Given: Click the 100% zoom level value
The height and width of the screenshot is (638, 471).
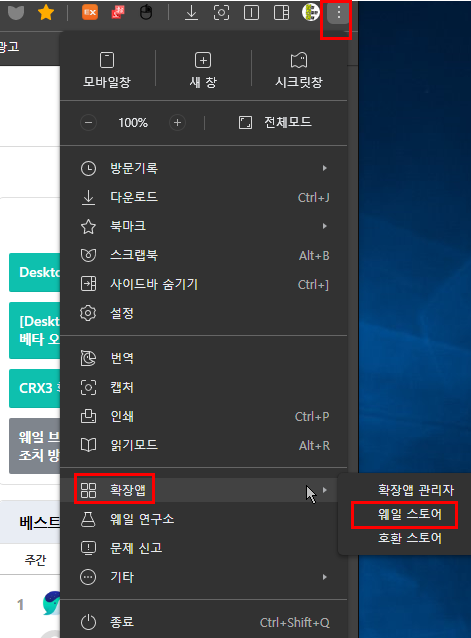Looking at the screenshot, I should 133,122.
